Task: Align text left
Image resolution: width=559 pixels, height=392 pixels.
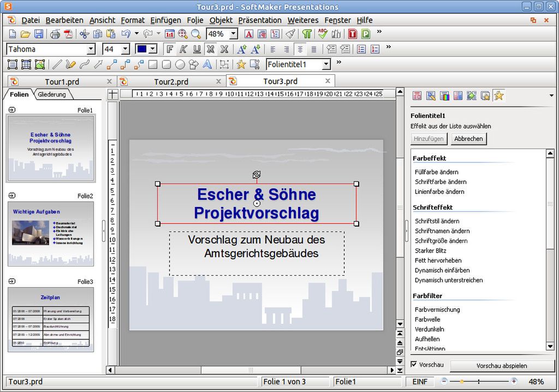Action: [x=273, y=49]
